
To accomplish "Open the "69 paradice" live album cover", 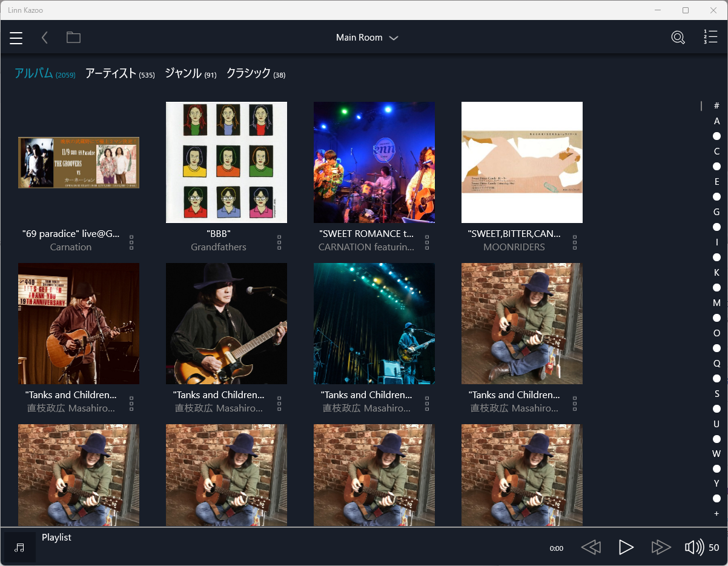I will (79, 162).
